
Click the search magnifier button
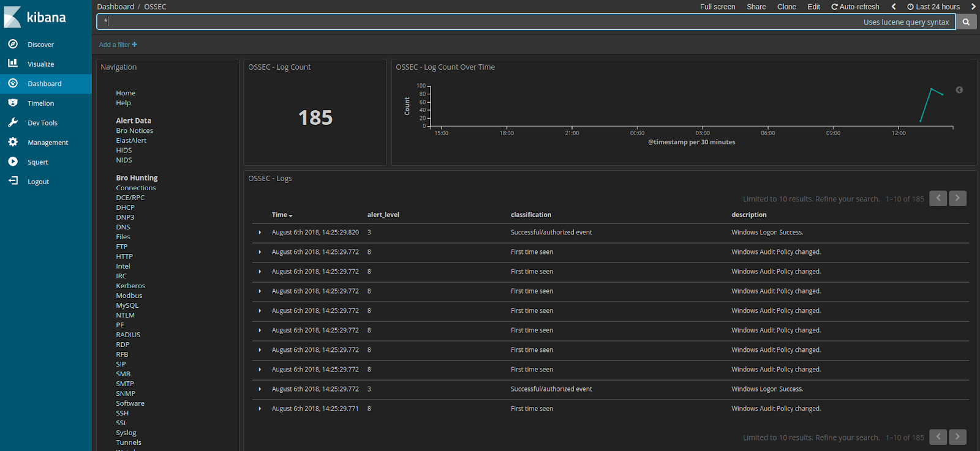pos(966,22)
